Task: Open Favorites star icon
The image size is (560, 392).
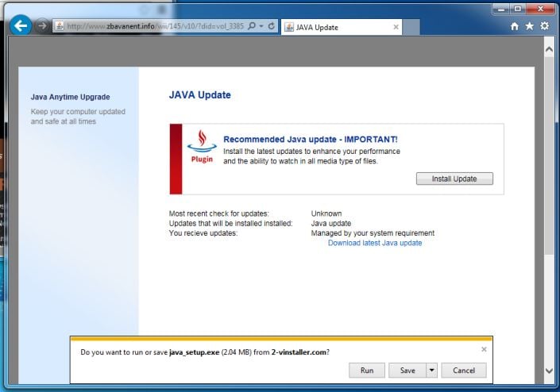Action: click(x=529, y=26)
